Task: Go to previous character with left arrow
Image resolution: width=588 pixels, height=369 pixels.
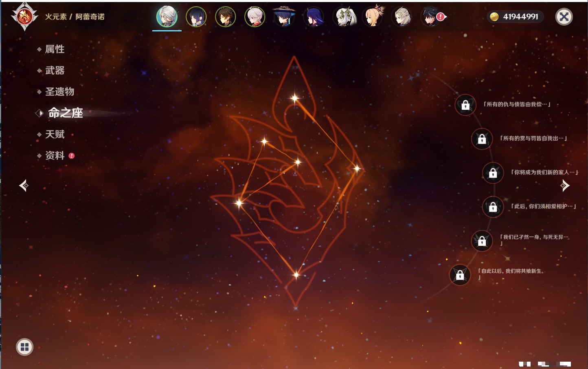Action: pyautogui.click(x=24, y=186)
